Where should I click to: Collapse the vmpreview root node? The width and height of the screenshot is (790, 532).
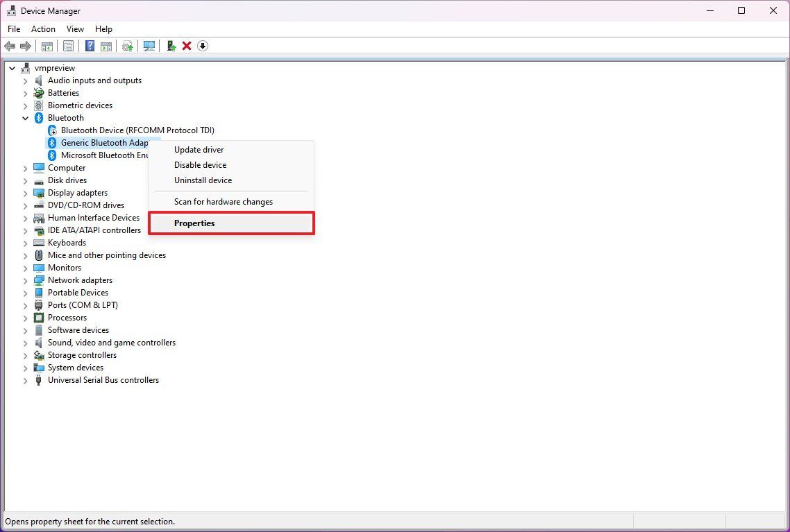(x=12, y=68)
